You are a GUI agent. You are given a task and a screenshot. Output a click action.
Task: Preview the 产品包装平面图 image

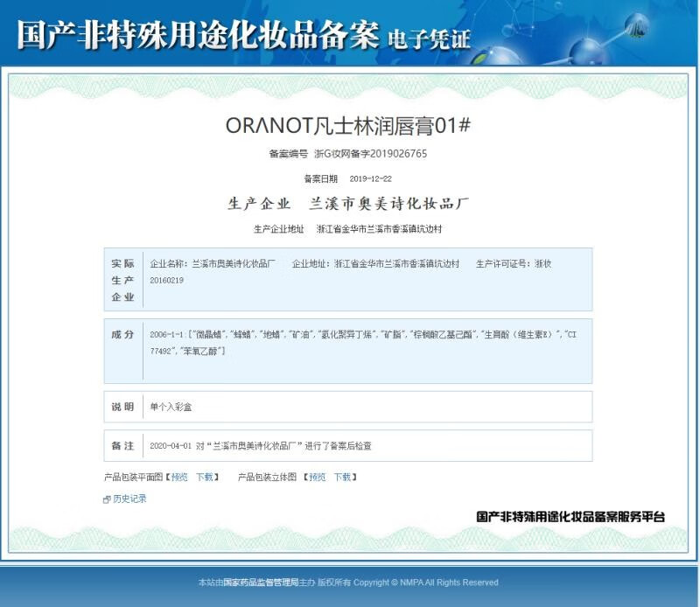(179, 478)
